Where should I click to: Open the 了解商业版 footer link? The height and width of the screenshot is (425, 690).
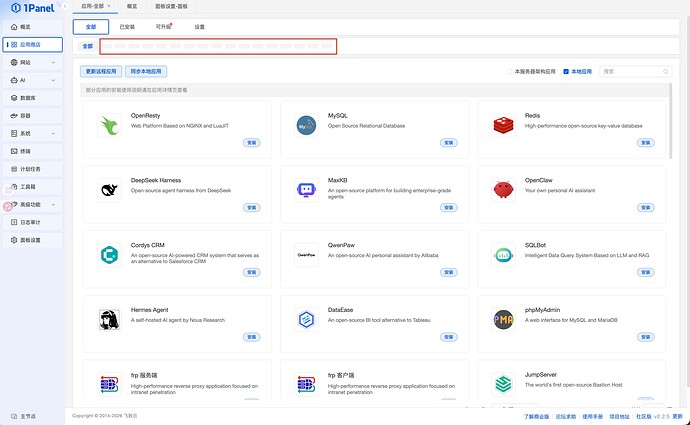click(536, 416)
